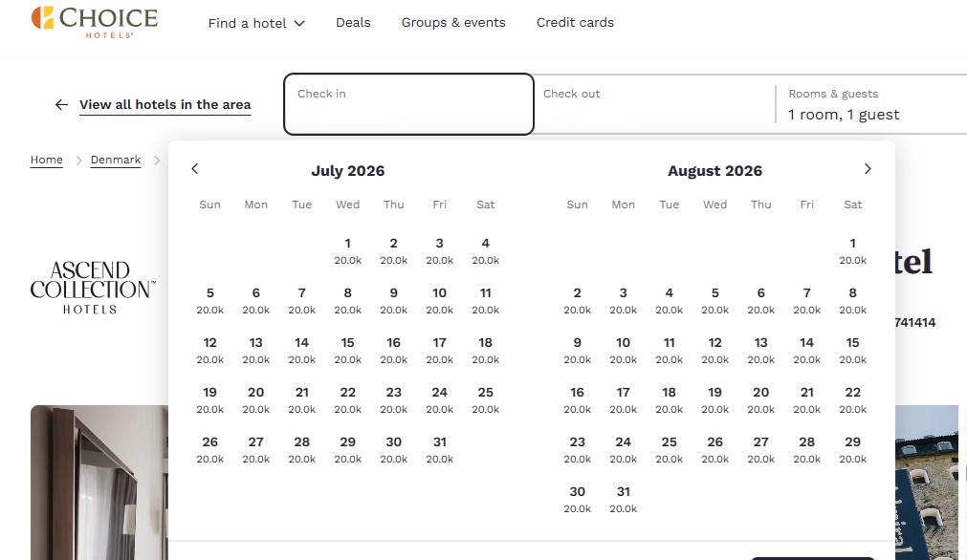Select August 9, 2026
Screen dimensions: 967x560
(x=578, y=351)
